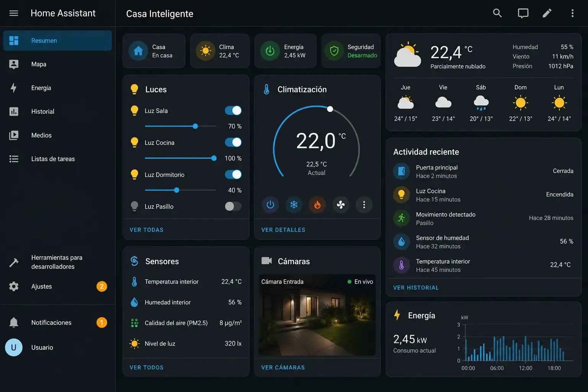Toggle the Luz Dormitorio switch

click(233, 175)
